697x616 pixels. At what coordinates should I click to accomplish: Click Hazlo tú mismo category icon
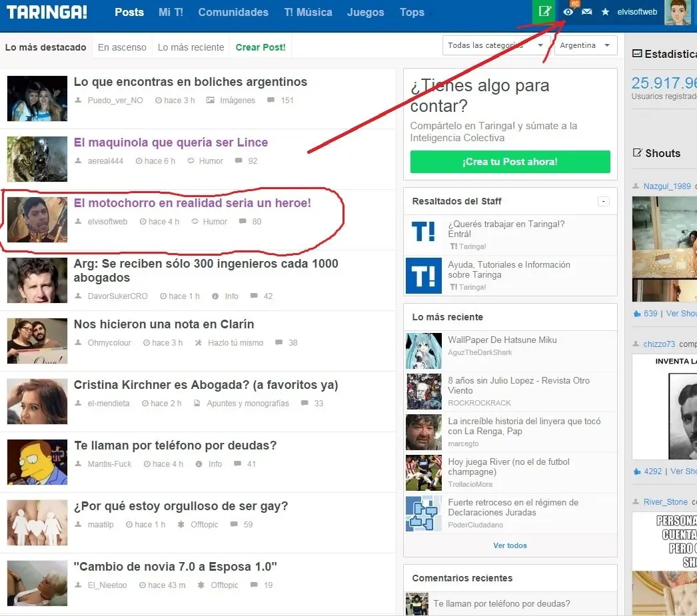[x=199, y=343]
